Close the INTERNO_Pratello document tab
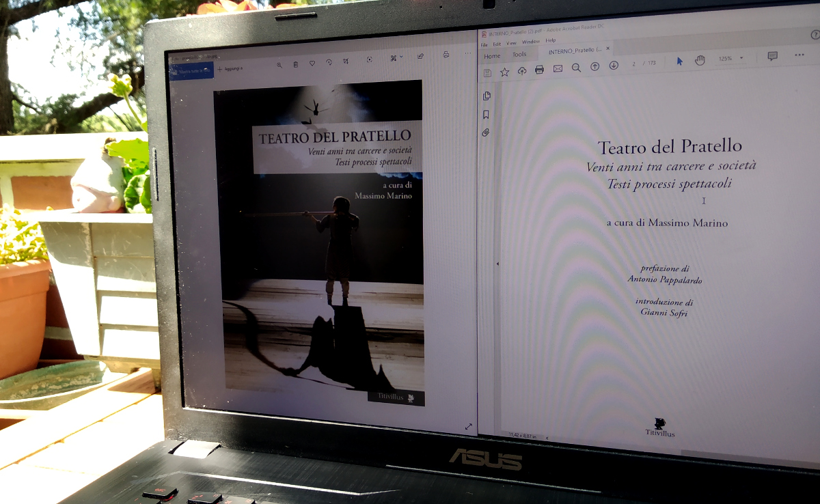The image size is (820, 504). 608,48
